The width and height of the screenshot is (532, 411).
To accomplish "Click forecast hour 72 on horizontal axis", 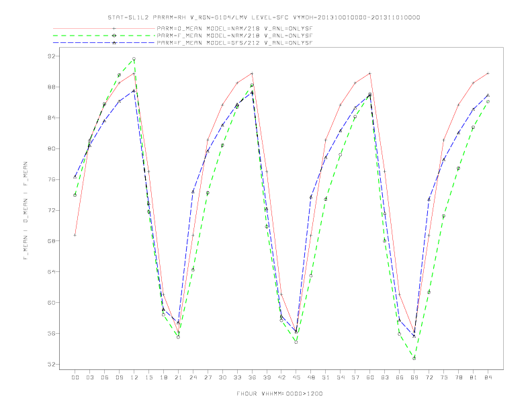I will point(429,377).
